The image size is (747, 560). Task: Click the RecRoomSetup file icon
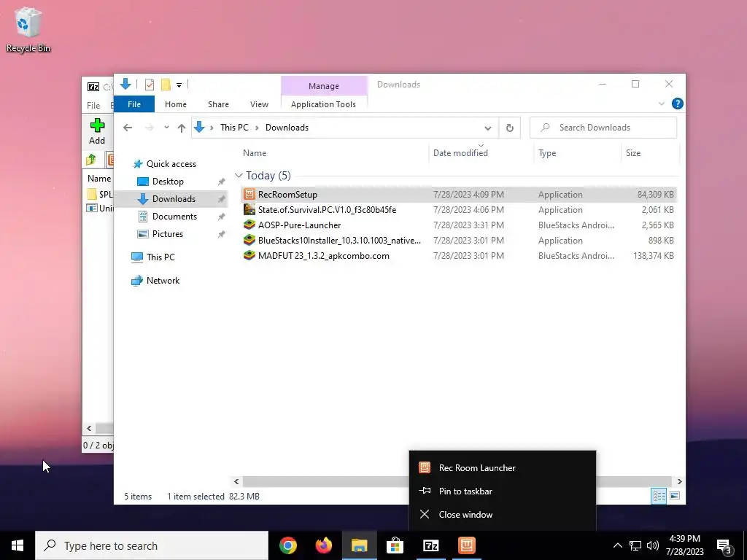(249, 194)
